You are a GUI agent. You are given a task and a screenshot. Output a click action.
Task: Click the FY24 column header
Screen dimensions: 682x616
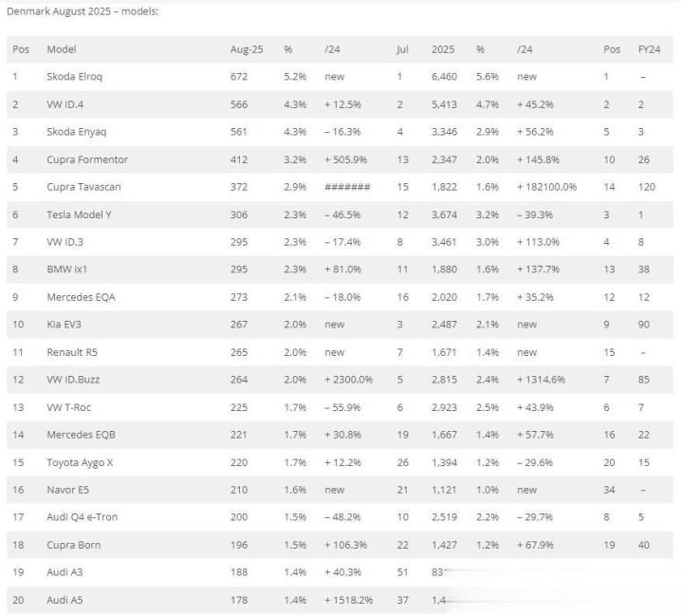point(647,48)
